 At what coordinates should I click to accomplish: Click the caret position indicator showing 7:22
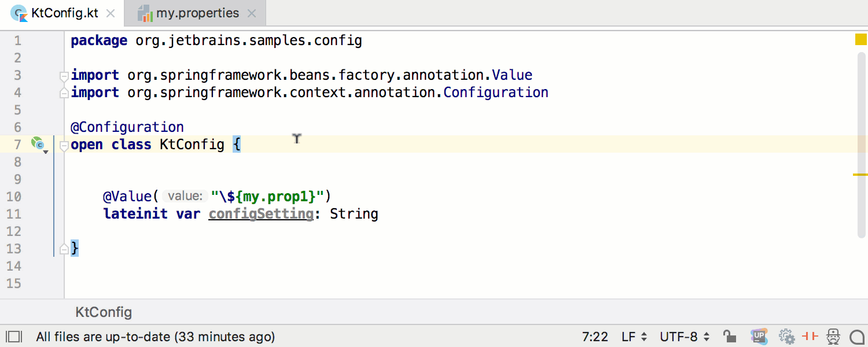click(x=594, y=336)
